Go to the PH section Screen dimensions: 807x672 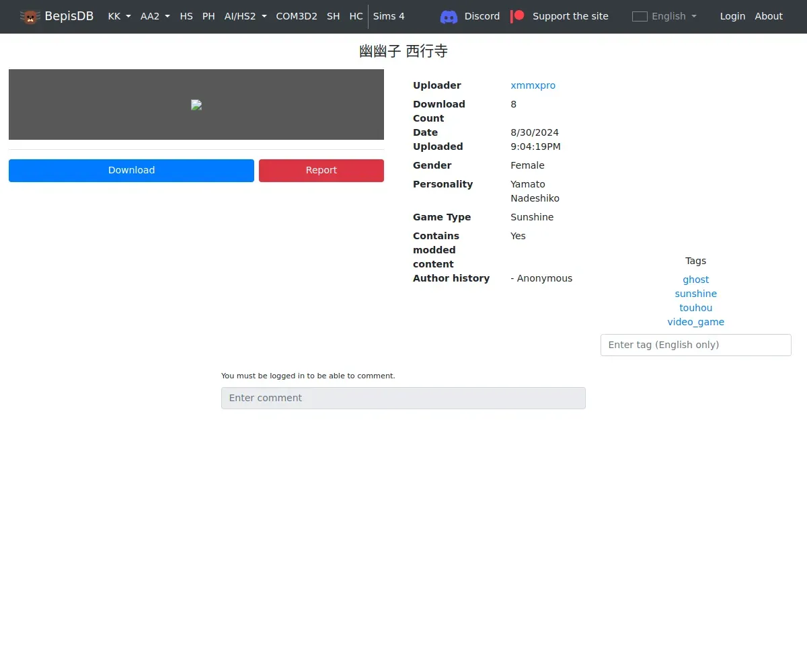208,16
